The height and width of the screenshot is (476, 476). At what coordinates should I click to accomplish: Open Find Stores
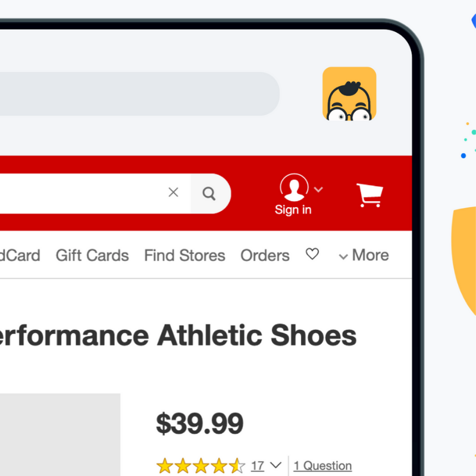click(184, 255)
